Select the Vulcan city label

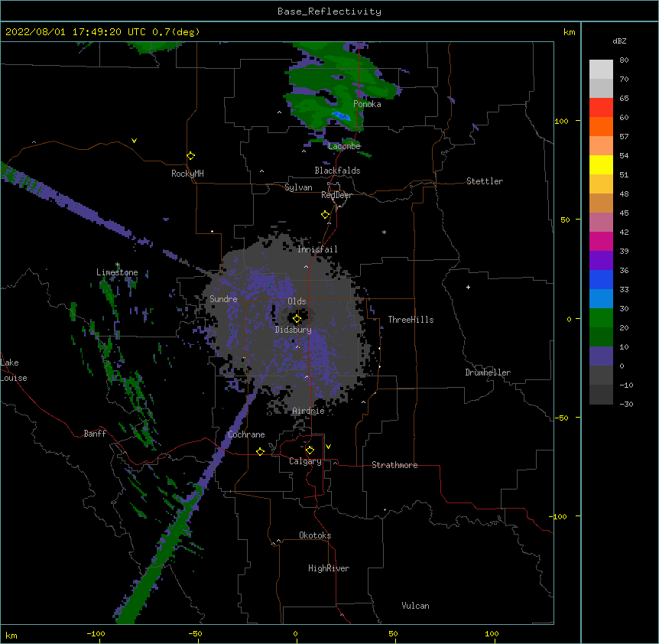click(x=415, y=606)
